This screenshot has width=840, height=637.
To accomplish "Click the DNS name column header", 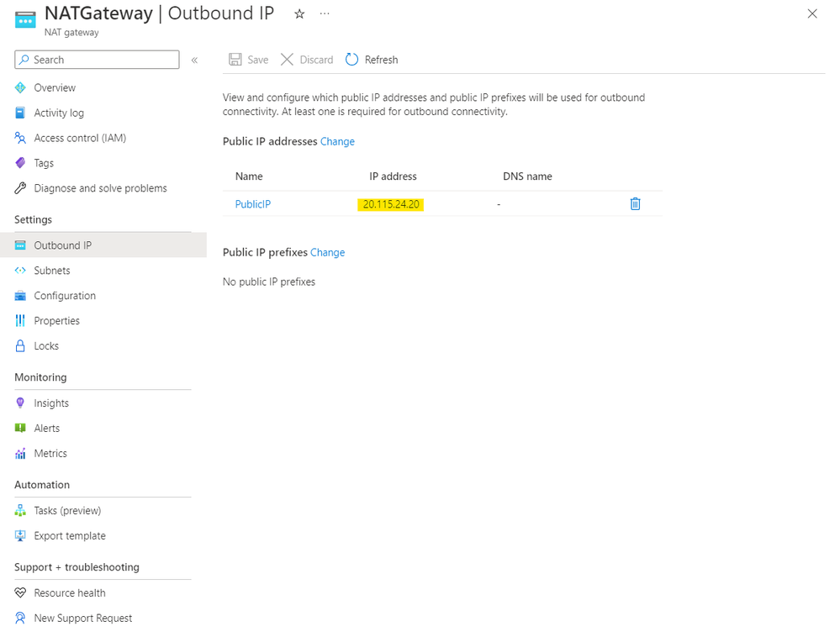I will tap(527, 176).
